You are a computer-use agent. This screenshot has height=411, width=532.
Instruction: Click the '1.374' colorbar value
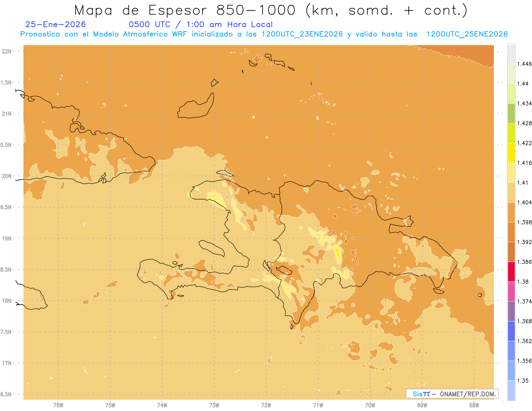coord(524,301)
